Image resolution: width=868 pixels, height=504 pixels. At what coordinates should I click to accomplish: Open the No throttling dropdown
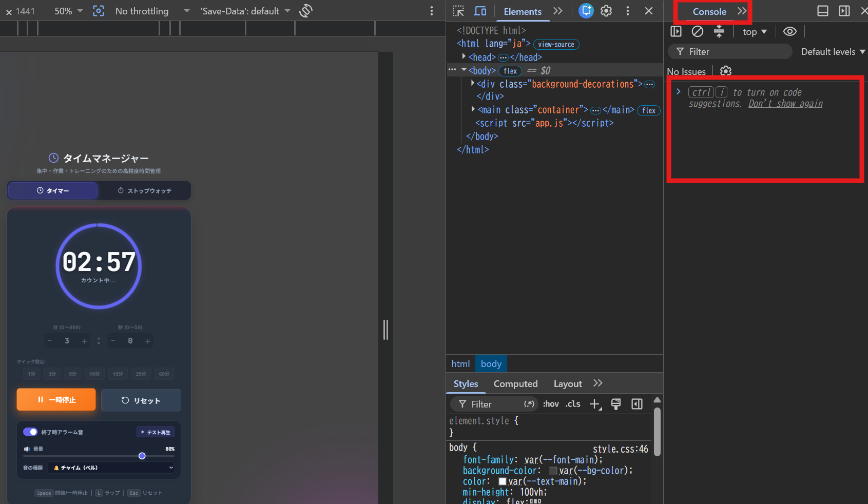tap(152, 11)
